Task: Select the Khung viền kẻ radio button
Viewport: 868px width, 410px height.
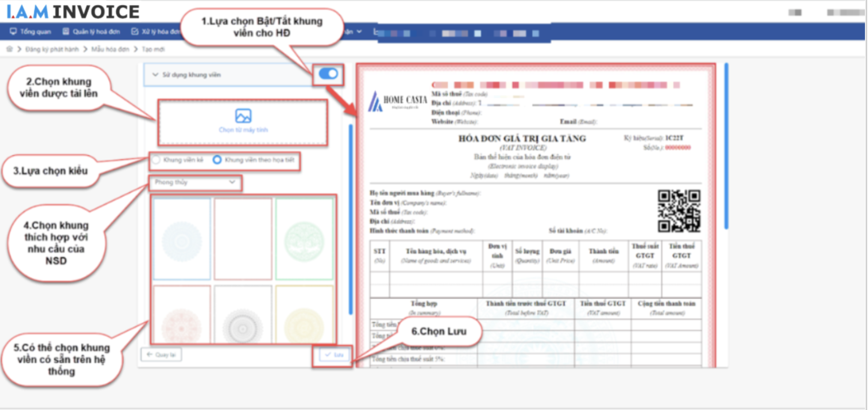Action: (156, 160)
